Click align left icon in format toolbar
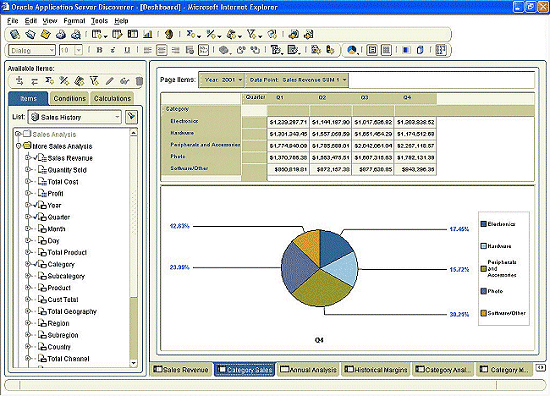The width and height of the screenshot is (550, 396). 148,50
